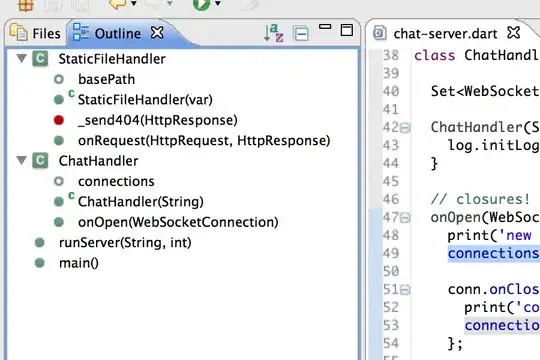540x360 pixels.
Task: Switch to the Files tab
Action: pyautogui.click(x=35, y=33)
